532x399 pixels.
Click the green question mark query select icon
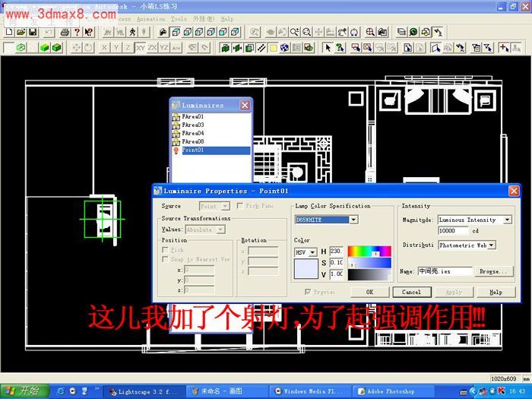(340, 48)
